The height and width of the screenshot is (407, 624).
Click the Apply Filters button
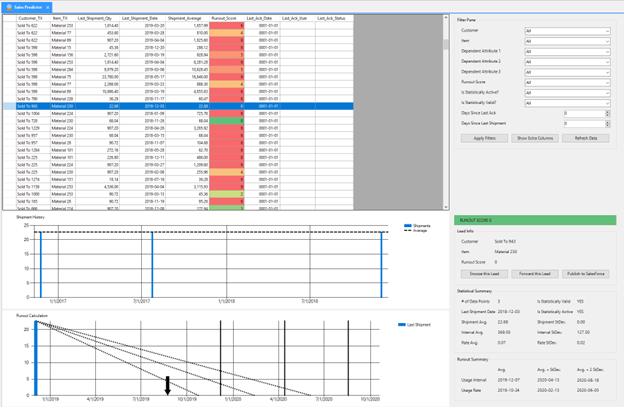(484, 138)
